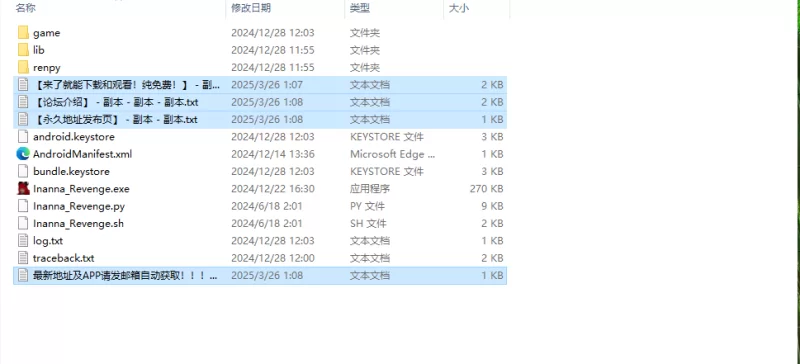Click the traceback.txt document icon
The image size is (800, 364).
pyautogui.click(x=23, y=258)
